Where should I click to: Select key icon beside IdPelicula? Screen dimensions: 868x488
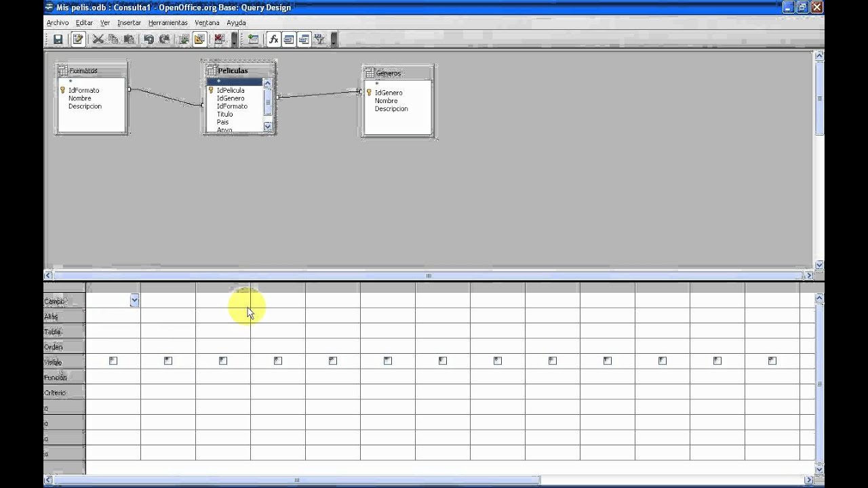click(x=211, y=90)
